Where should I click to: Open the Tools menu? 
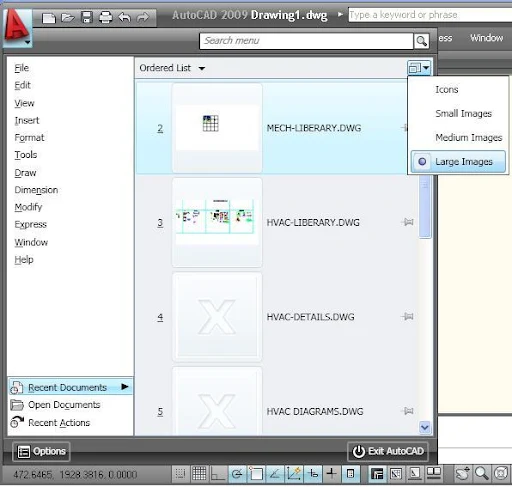coord(26,155)
